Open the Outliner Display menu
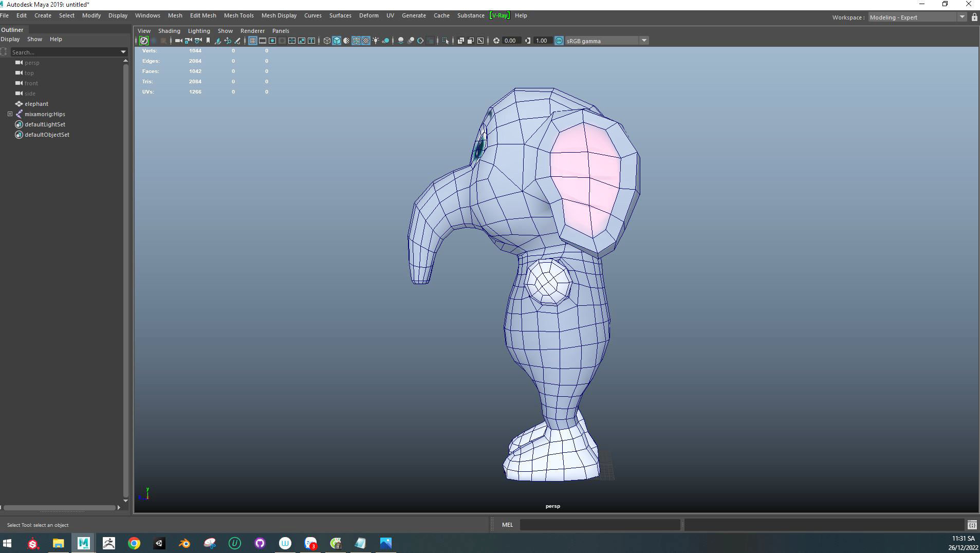 pos(10,39)
